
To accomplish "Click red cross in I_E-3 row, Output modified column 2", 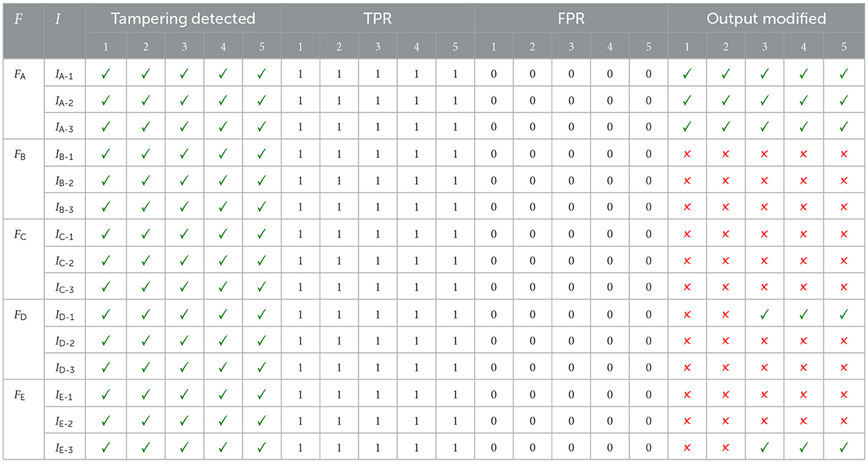I will pyautogui.click(x=726, y=447).
